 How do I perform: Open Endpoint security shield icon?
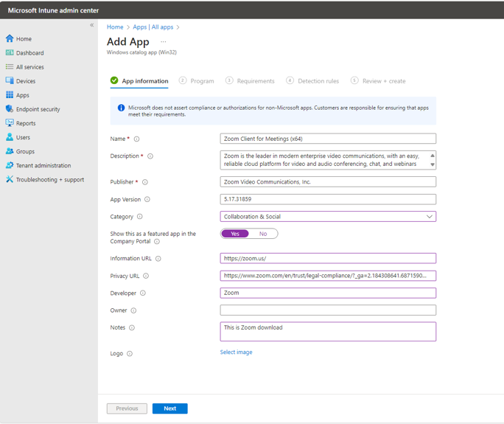(x=10, y=109)
